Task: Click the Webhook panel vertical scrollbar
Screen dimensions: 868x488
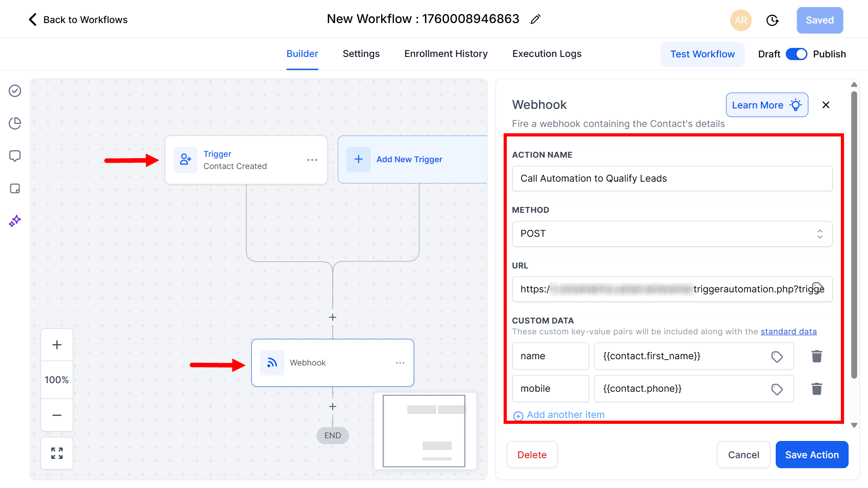Action: pyautogui.click(x=854, y=235)
